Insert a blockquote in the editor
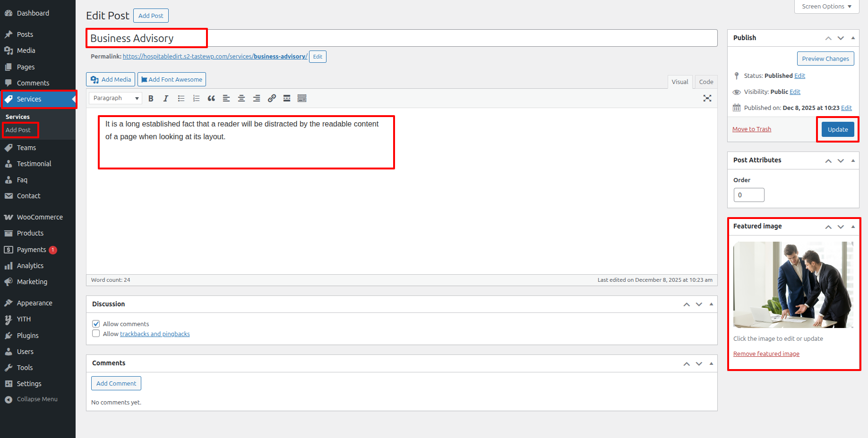 (x=211, y=98)
